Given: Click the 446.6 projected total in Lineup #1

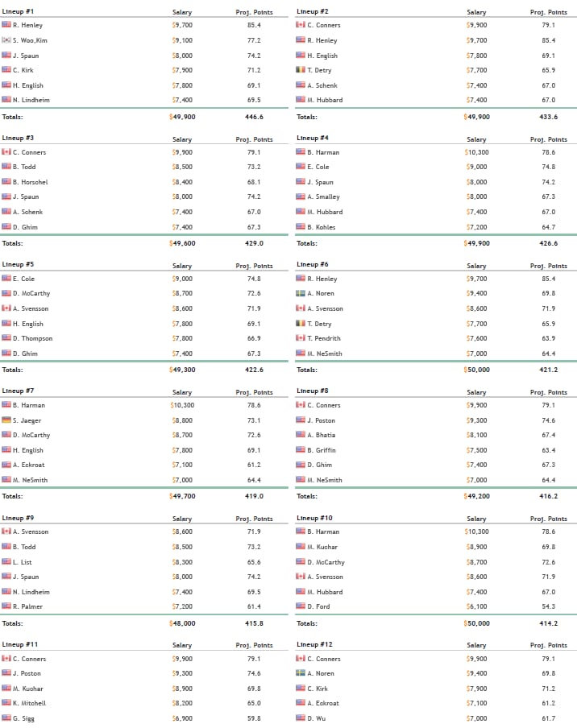Looking at the screenshot, I should (x=254, y=117).
